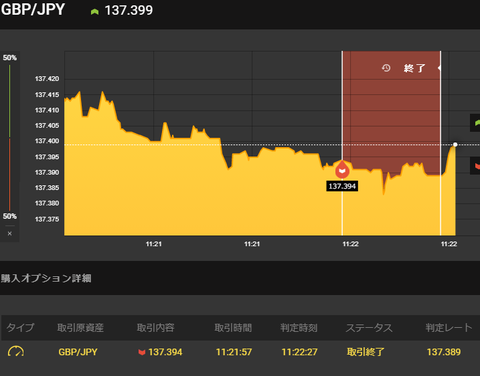Screen dimensions: 480x376
Task: Click the 137.375 y-axis label
Action: click(47, 219)
